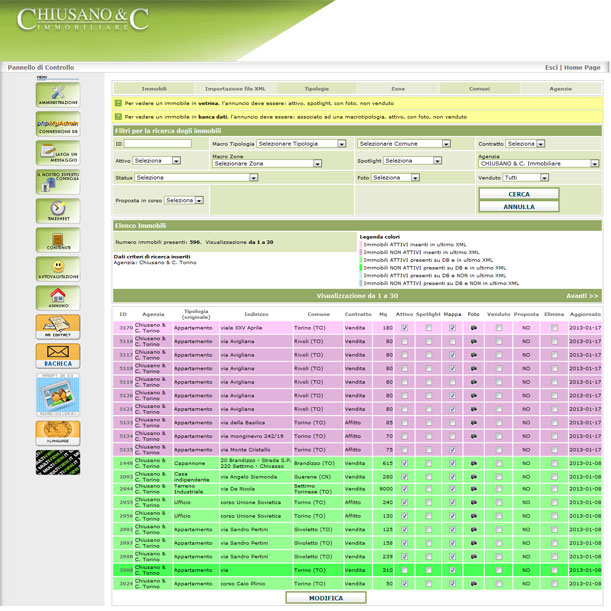Enable Spotlight for Capannone ID 1448
611x611 pixels.
pyautogui.click(x=429, y=464)
